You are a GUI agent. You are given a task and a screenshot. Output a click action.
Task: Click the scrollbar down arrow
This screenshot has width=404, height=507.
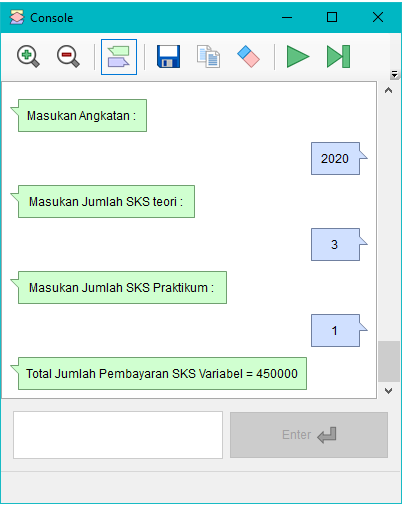[388, 391]
